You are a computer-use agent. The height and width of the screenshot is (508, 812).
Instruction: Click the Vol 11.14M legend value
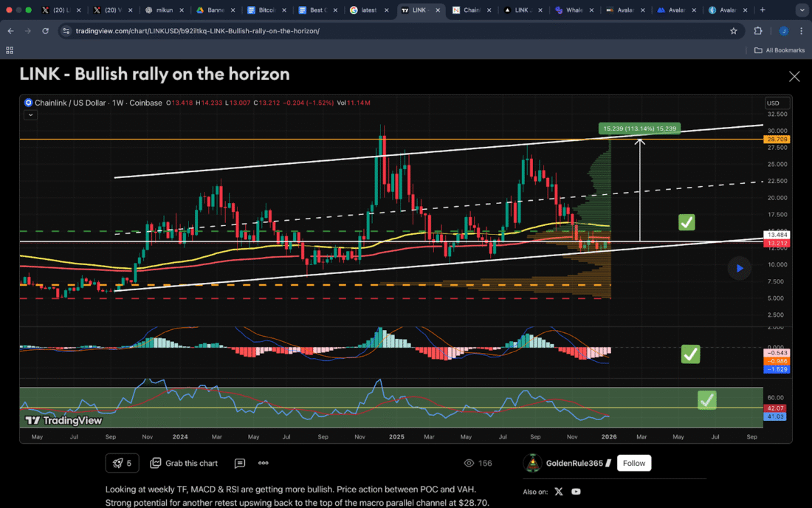(x=354, y=103)
